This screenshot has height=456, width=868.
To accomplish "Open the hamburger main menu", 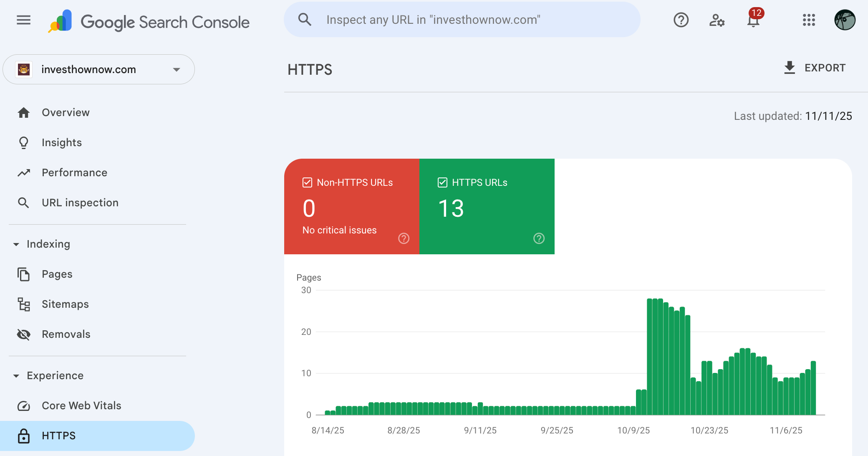I will pyautogui.click(x=23, y=20).
